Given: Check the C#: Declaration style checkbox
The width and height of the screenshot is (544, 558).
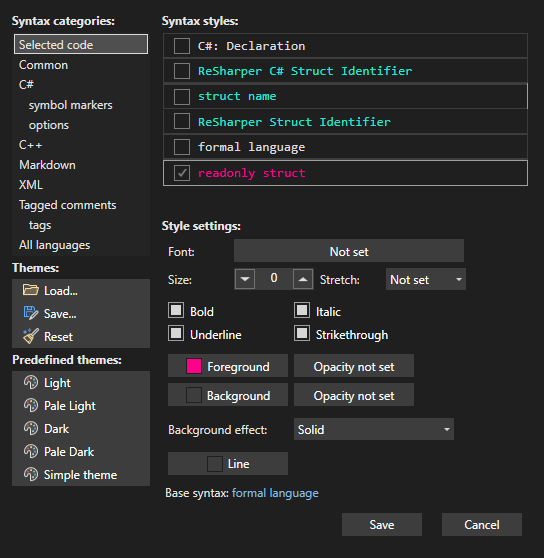Looking at the screenshot, I should [182, 46].
